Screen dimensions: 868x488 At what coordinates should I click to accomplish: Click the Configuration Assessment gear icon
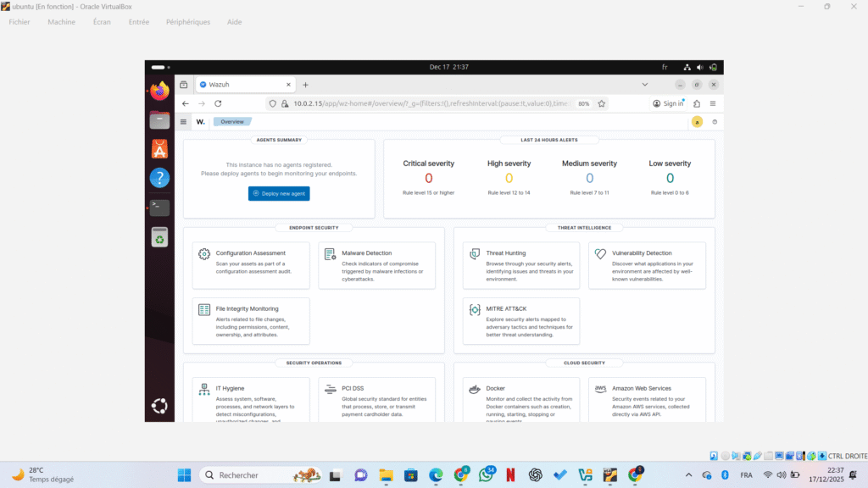tap(204, 254)
